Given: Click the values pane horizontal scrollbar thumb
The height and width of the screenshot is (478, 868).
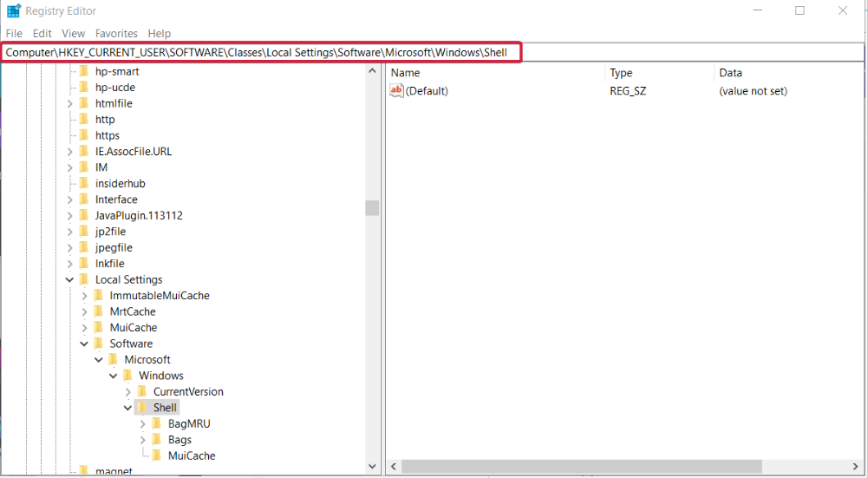Looking at the screenshot, I should tap(582, 467).
